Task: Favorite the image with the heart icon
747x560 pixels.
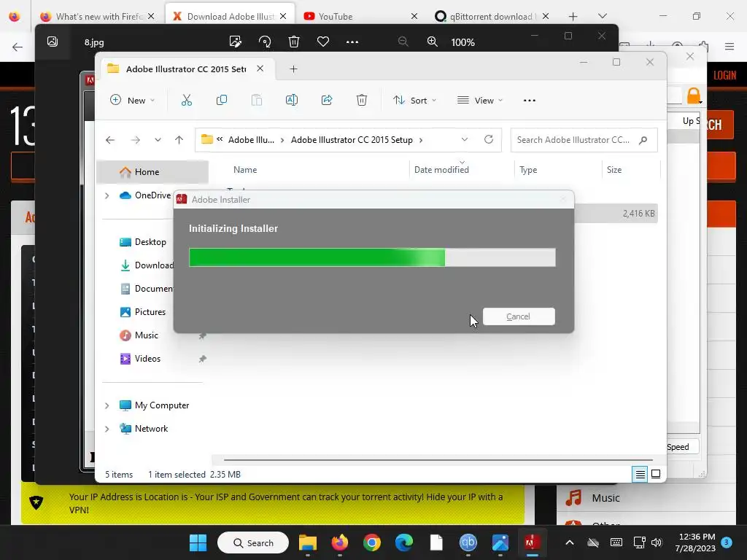Action: (323, 42)
